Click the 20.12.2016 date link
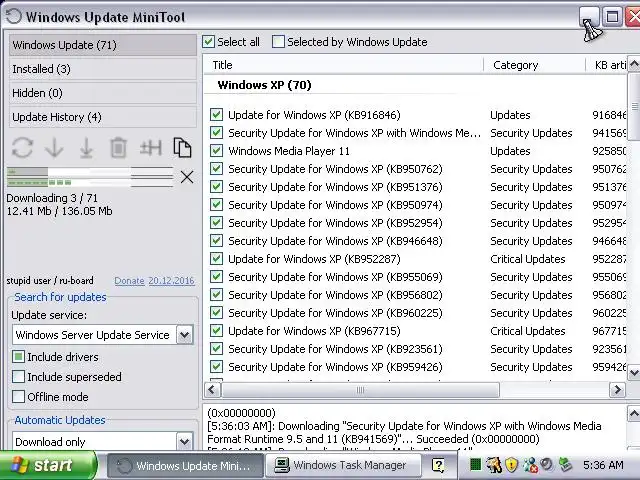 point(171,281)
